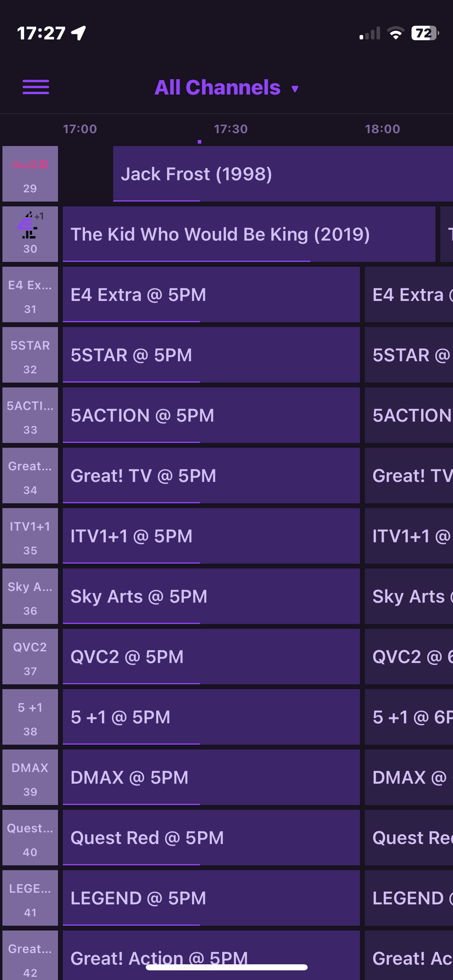
Task: Open The Kid Who Would Be King listing
Action: coord(249,234)
